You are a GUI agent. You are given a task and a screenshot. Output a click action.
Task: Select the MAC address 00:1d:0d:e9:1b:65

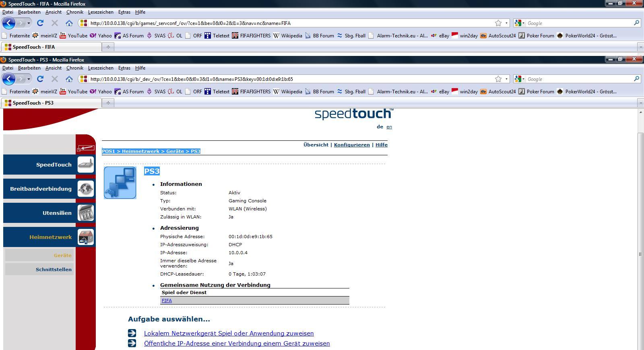(x=250, y=237)
